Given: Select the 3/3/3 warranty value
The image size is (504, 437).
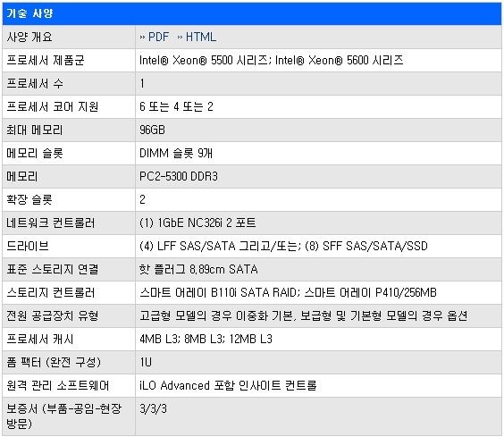Looking at the screenshot, I should pyautogui.click(x=153, y=408).
